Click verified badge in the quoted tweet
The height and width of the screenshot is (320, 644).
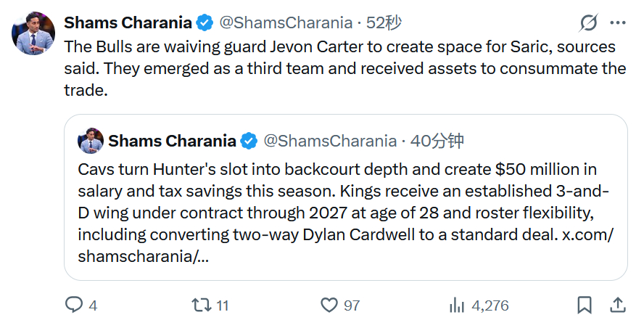click(249, 141)
